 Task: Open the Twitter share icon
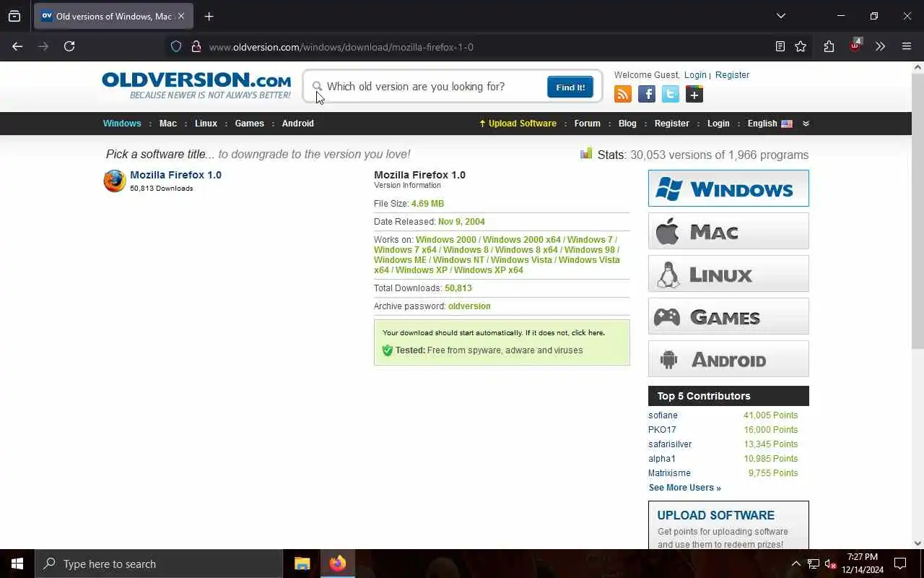pyautogui.click(x=671, y=94)
